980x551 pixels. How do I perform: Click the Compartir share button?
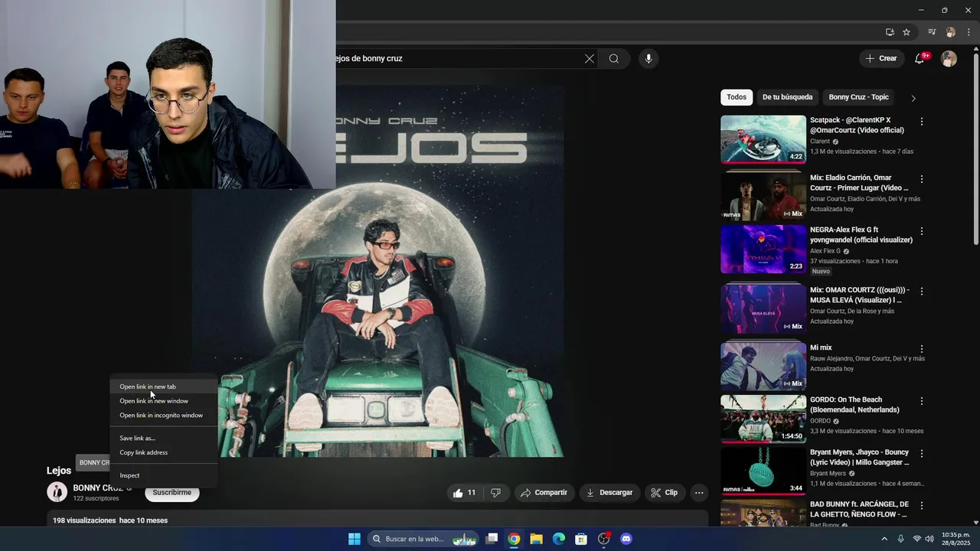pos(544,493)
